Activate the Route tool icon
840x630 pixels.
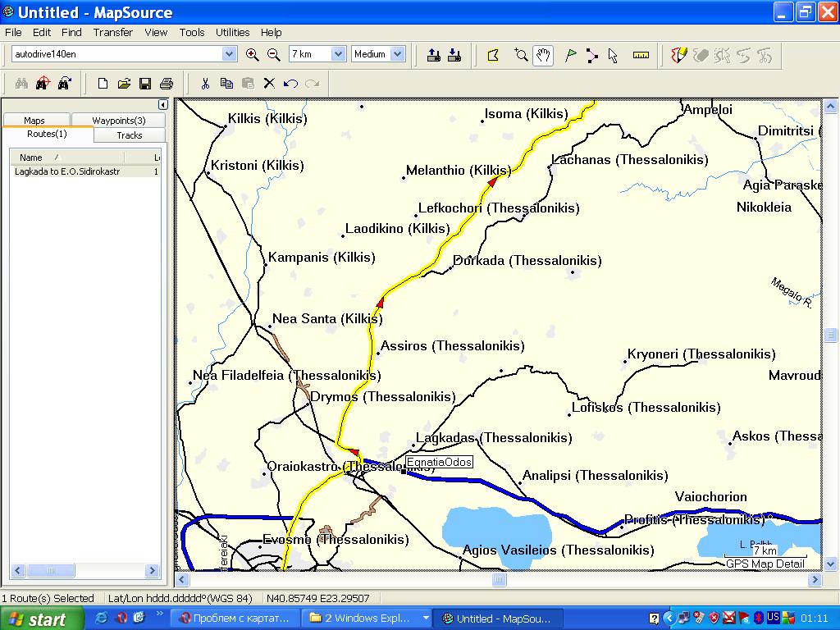pyautogui.click(x=591, y=55)
